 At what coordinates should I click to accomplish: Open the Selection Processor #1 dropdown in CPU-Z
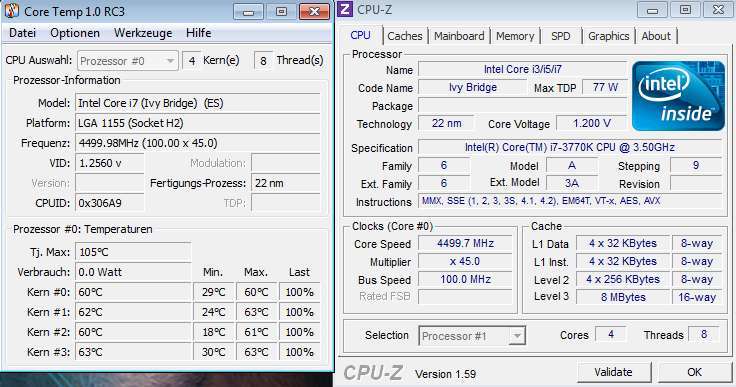(x=472, y=336)
